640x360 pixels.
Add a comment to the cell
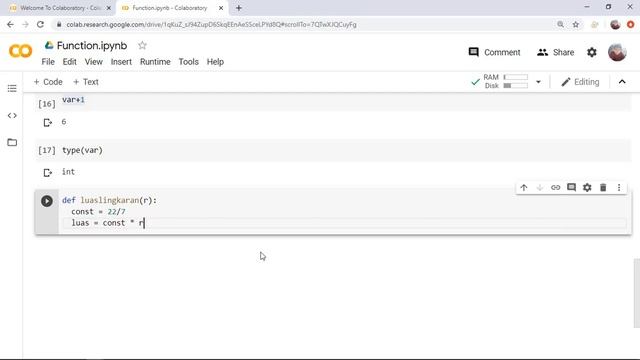pyautogui.click(x=571, y=187)
